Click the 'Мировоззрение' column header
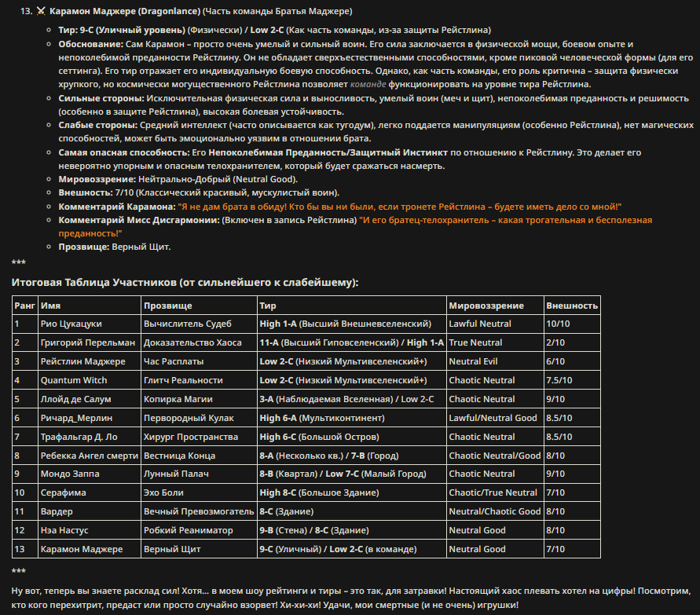The width and height of the screenshot is (700, 615). (x=495, y=306)
